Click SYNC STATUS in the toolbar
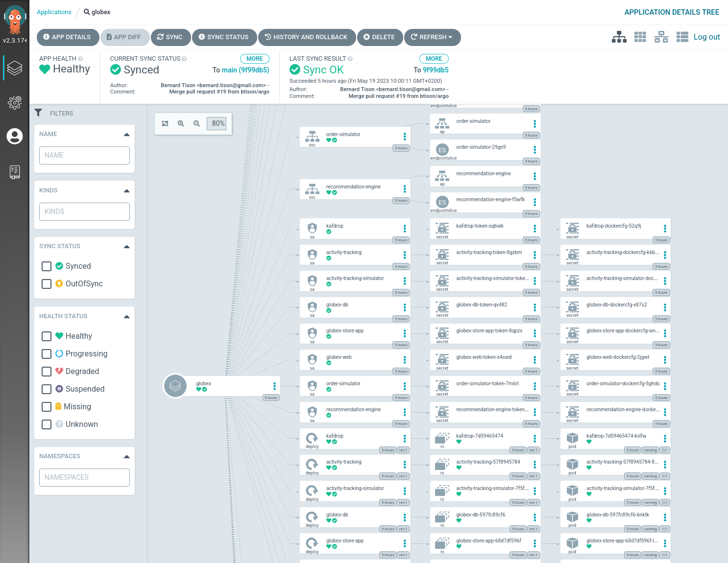The width and height of the screenshot is (728, 563). pyautogui.click(x=224, y=37)
